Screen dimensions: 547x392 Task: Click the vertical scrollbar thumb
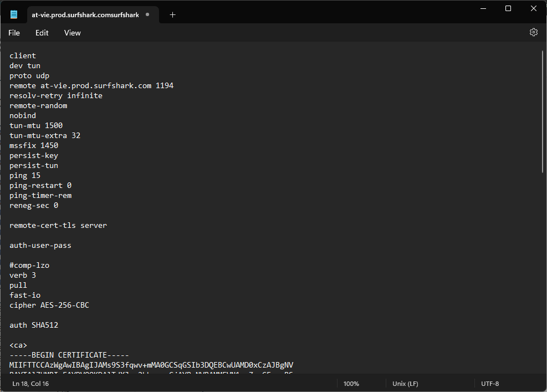pyautogui.click(x=542, y=111)
